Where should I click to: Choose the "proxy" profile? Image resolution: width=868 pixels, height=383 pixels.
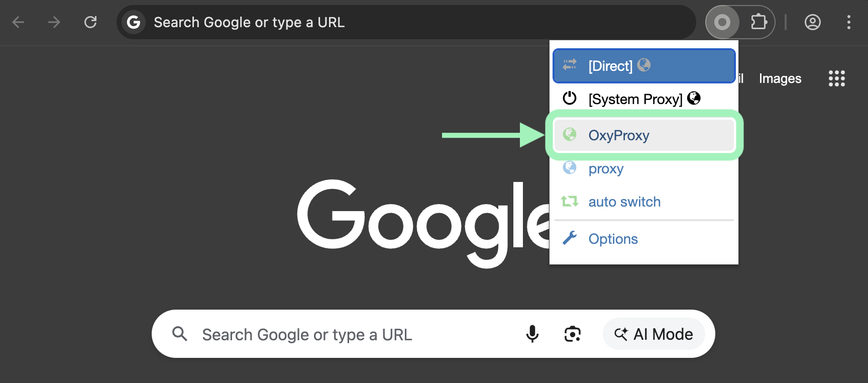pyautogui.click(x=606, y=169)
